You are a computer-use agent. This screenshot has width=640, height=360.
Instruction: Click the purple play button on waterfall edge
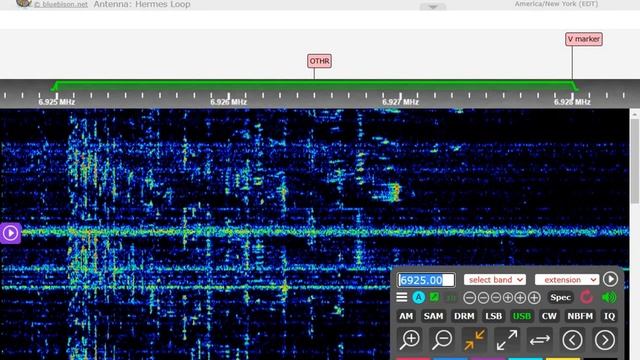(x=10, y=233)
